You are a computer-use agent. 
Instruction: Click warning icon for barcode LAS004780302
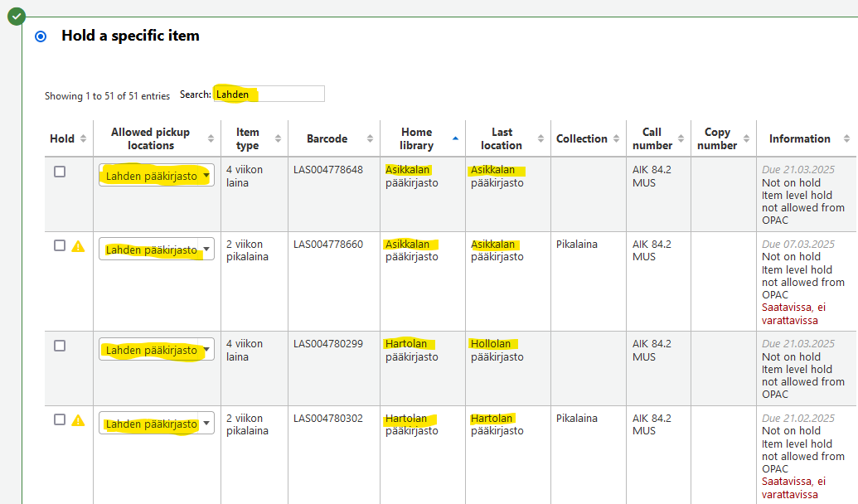(78, 420)
